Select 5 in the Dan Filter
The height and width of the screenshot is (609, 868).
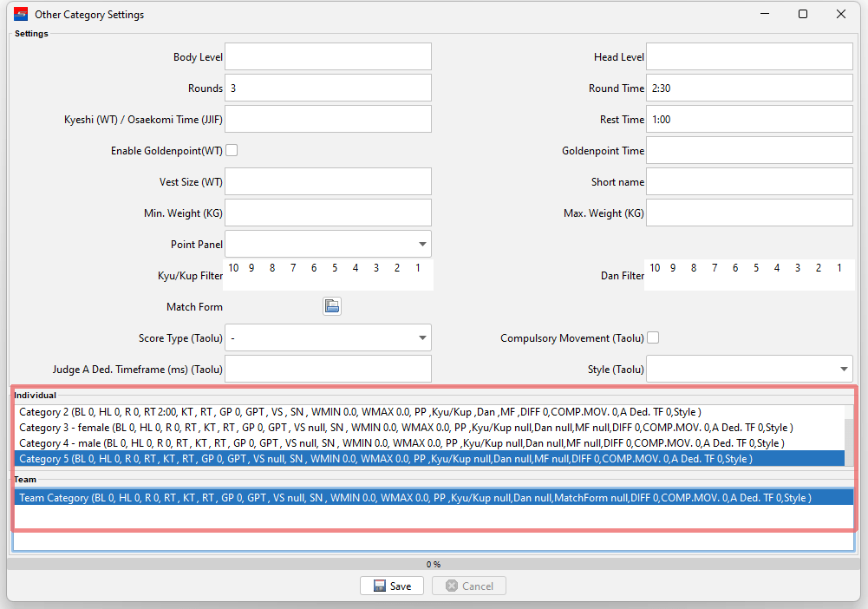coord(755,268)
